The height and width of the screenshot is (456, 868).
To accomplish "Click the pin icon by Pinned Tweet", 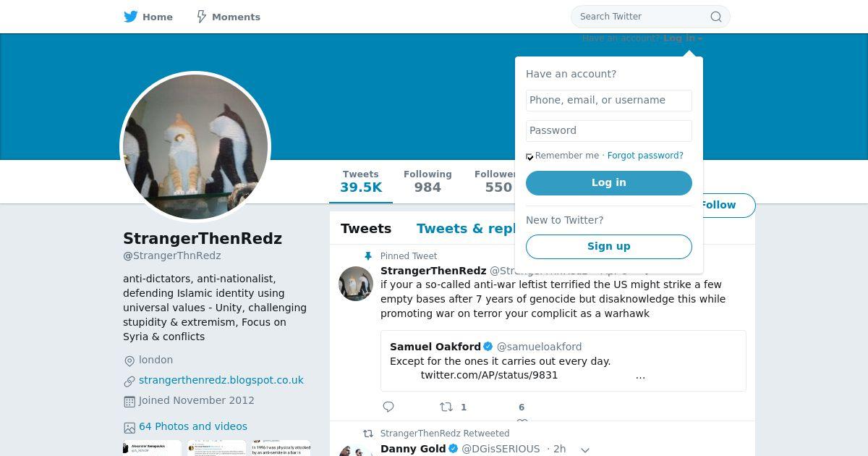I will (x=368, y=256).
